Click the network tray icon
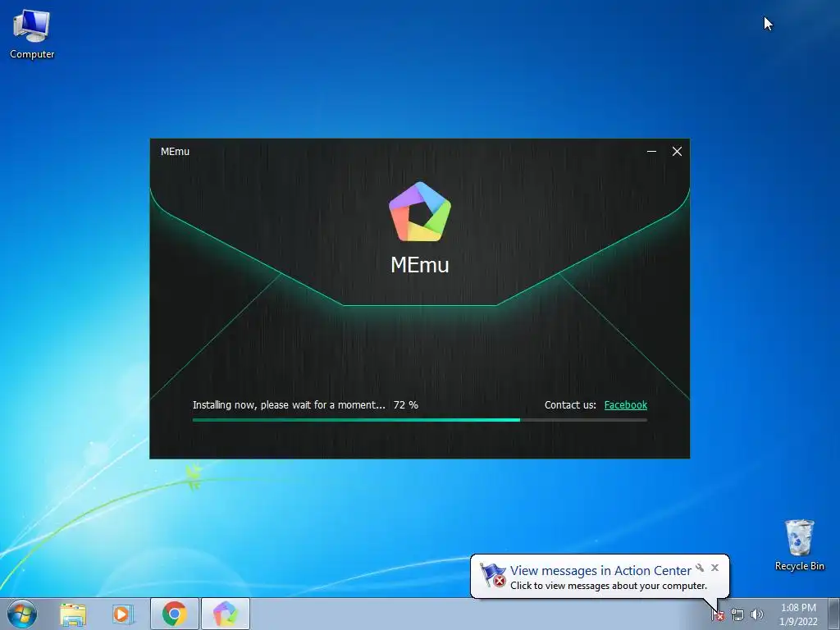This screenshot has width=840, height=630. pyautogui.click(x=737, y=615)
